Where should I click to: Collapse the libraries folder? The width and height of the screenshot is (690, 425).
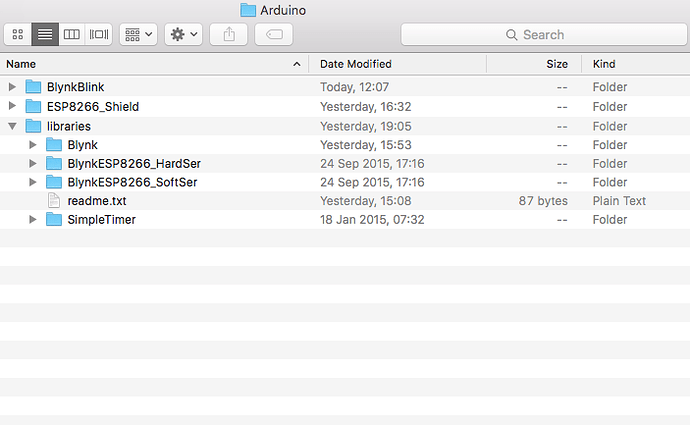click(x=12, y=126)
